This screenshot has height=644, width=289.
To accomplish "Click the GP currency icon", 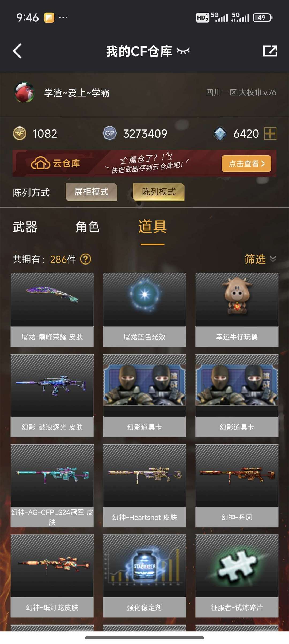I will pyautogui.click(x=110, y=133).
